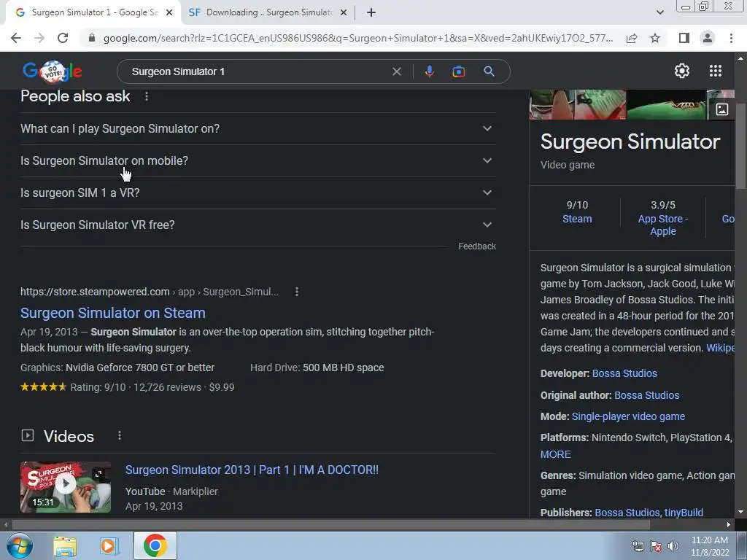The height and width of the screenshot is (560, 747).
Task: Open Bossa Studios Publishers link
Action: pos(627,513)
